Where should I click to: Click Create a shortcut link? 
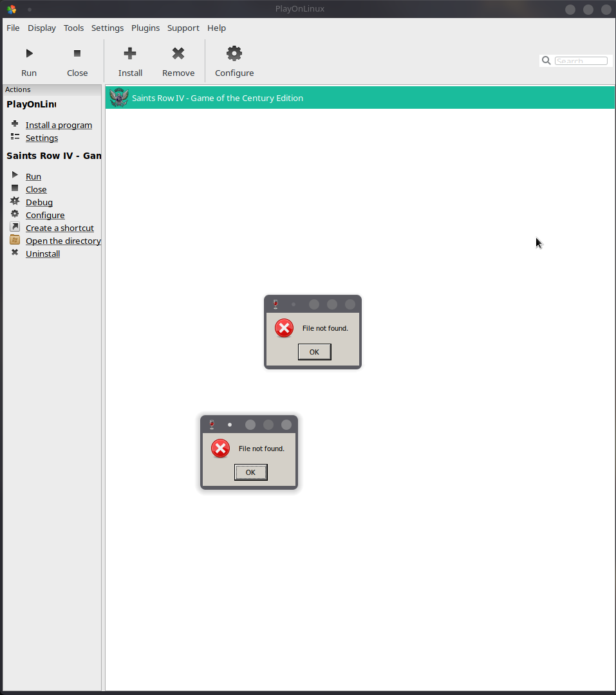pyautogui.click(x=60, y=228)
